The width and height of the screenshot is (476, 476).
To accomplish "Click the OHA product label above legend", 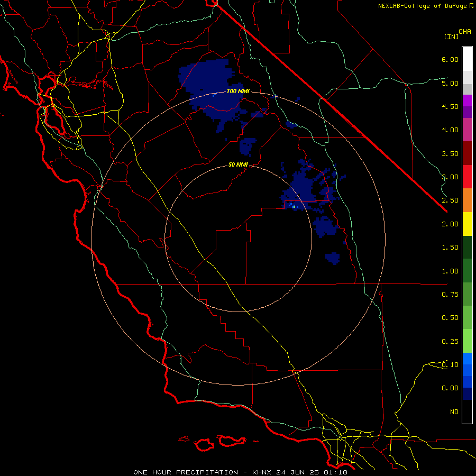I will click(x=465, y=32).
